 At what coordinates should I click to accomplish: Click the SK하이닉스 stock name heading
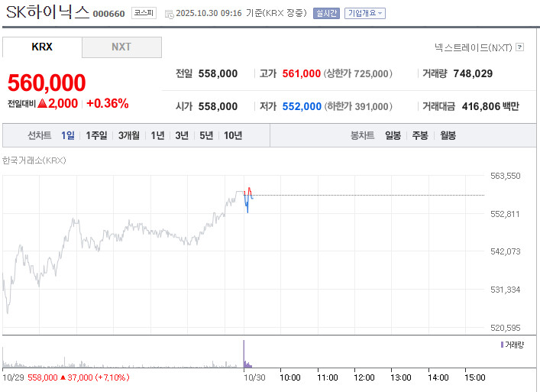click(47, 12)
